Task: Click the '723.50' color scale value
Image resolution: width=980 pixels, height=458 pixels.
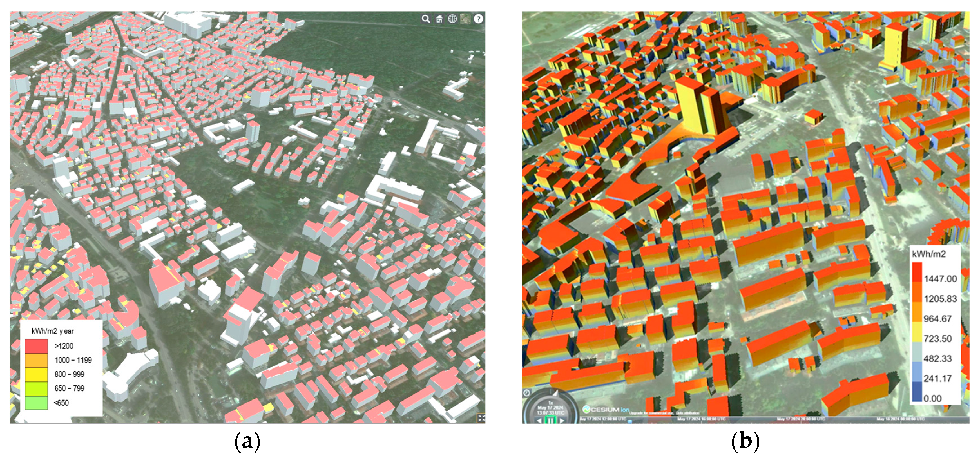Action: click(937, 339)
